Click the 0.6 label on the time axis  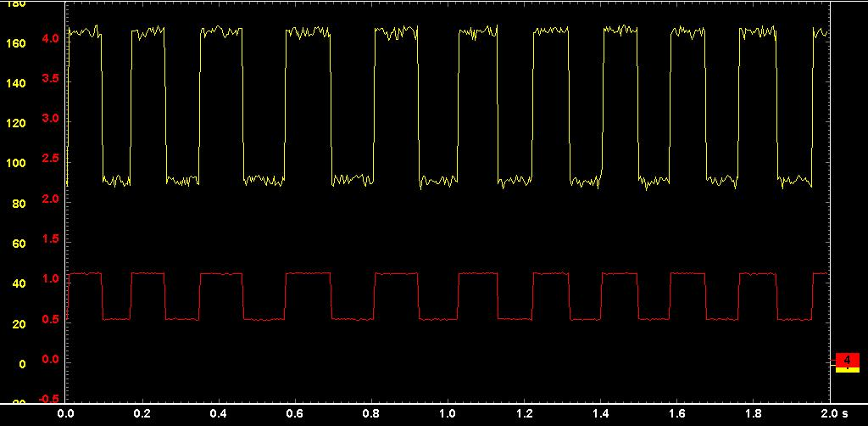[x=295, y=413]
